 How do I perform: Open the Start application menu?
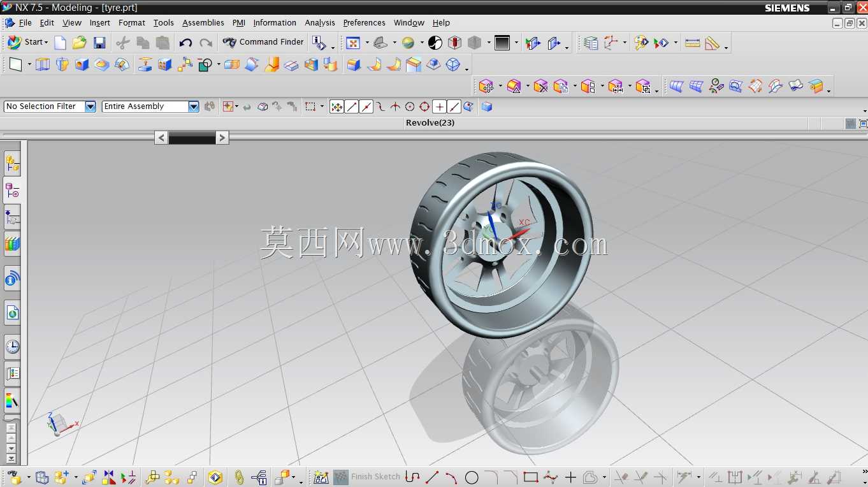(27, 42)
